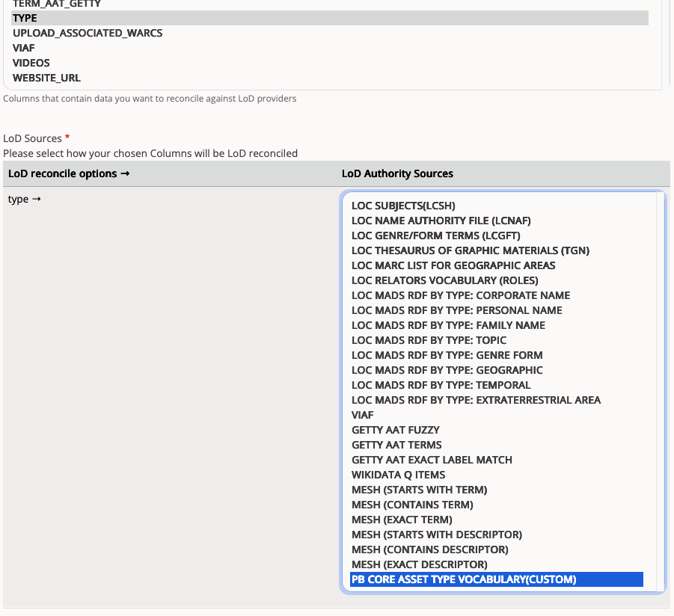Choose LOC NAME AUTHORITY FILE (LCNAF)

click(441, 221)
